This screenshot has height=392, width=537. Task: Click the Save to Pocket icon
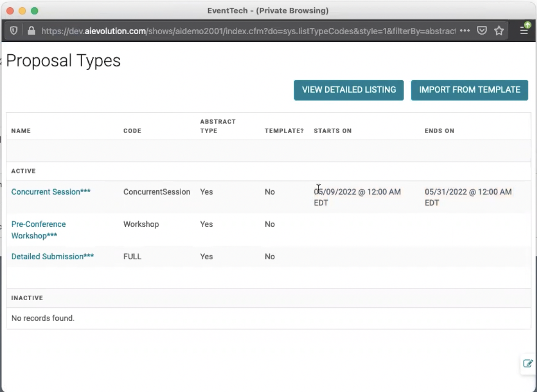482,31
